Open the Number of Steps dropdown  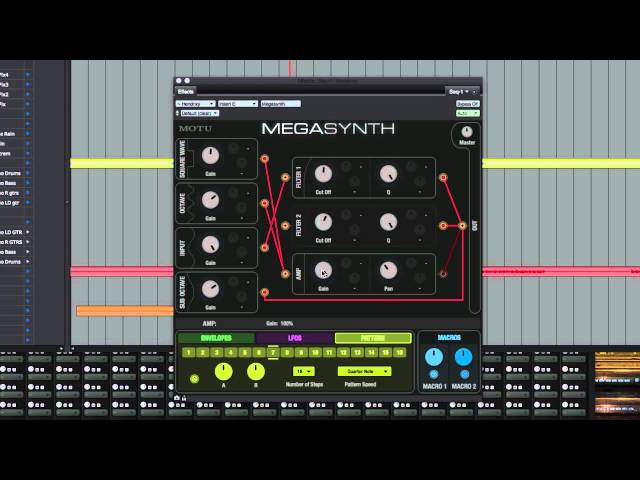point(304,371)
